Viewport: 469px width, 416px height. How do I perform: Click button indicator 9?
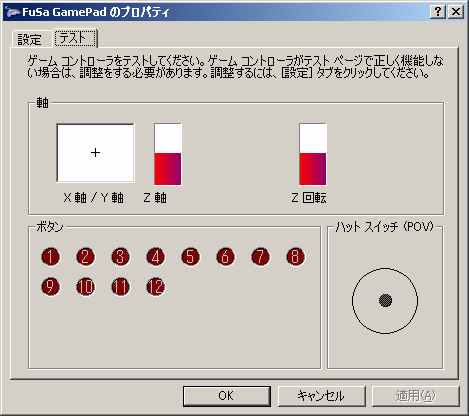[51, 287]
